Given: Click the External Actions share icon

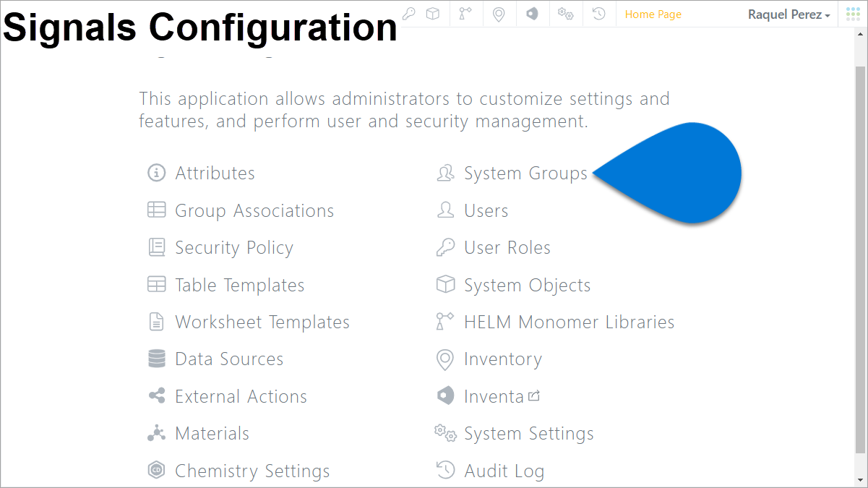Looking at the screenshot, I should (x=156, y=395).
